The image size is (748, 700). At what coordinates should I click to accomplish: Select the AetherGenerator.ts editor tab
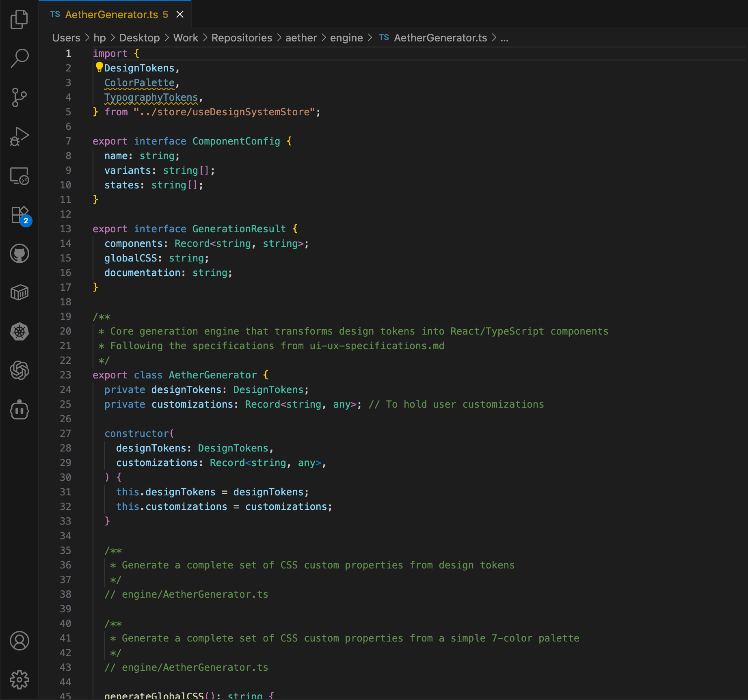[111, 15]
